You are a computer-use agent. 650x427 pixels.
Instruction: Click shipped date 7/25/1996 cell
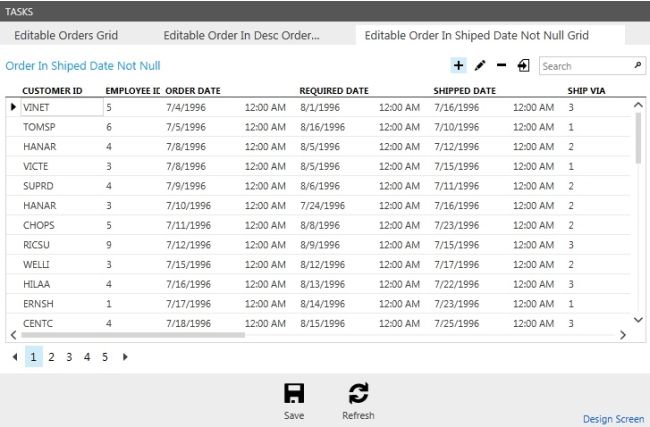point(456,323)
